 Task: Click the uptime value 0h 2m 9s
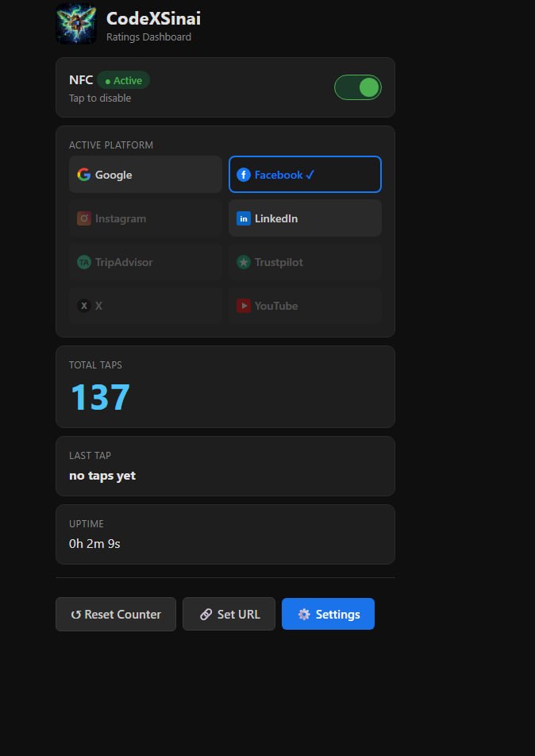[x=94, y=544]
